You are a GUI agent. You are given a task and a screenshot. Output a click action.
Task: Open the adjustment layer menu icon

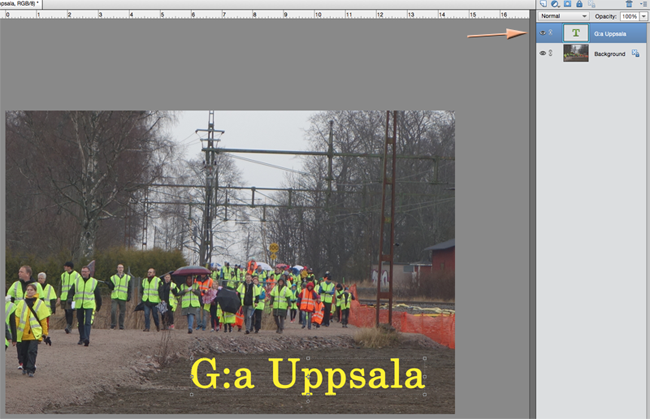click(555, 4)
